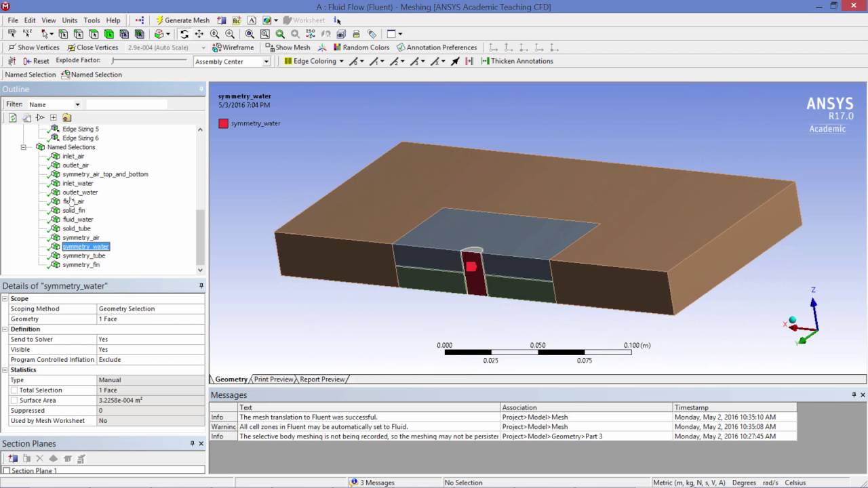Select Edge Sizing 6 in tree
This screenshot has height=488, width=868.
pyautogui.click(x=80, y=138)
